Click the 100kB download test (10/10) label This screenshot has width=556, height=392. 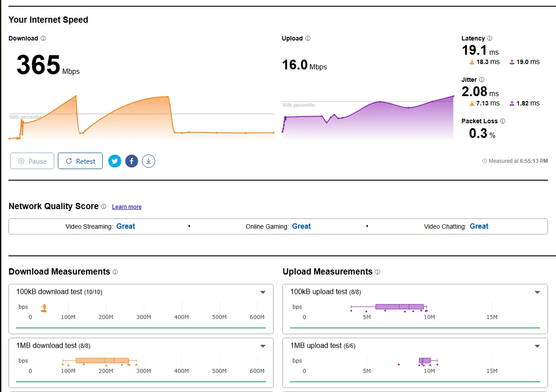(59, 292)
